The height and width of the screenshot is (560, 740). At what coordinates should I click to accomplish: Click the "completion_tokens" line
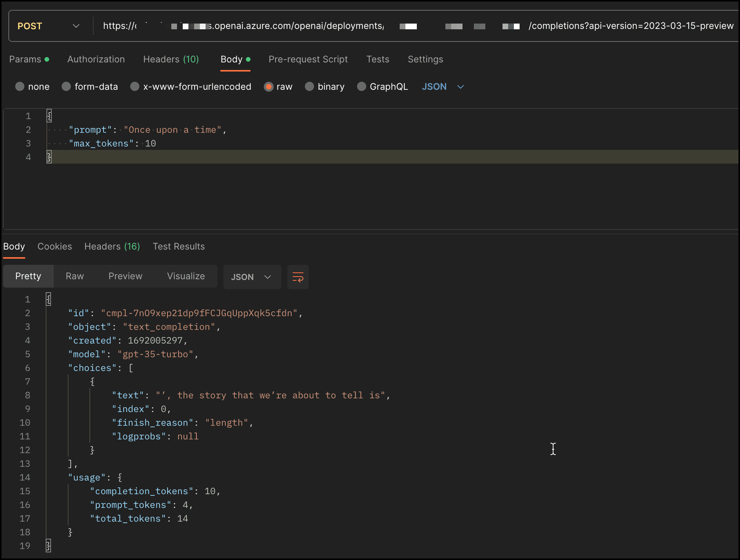[155, 491]
